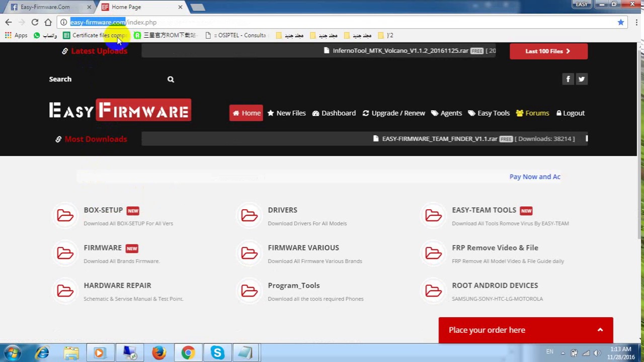Open Upgrade / Renew menu item
This screenshot has height=362, width=644.
click(393, 113)
